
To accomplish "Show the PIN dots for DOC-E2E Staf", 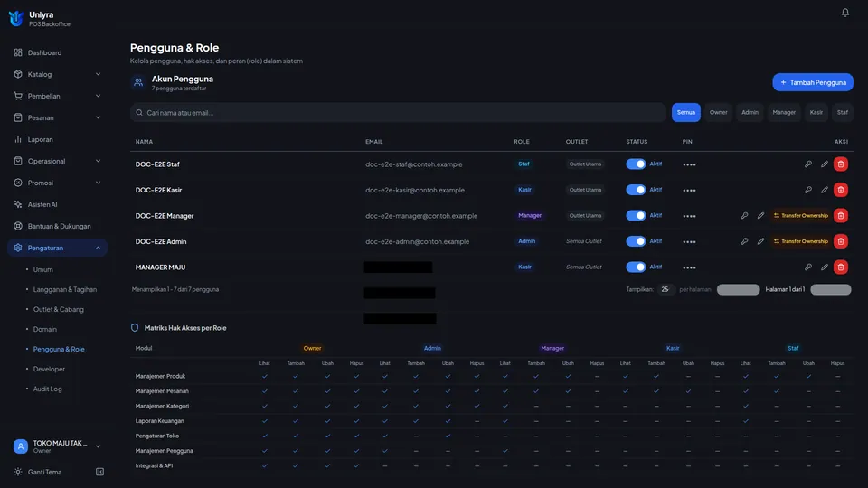I will pos(689,164).
